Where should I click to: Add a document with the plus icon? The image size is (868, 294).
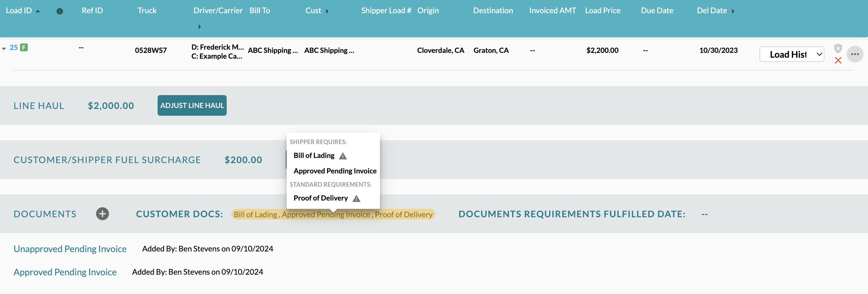coord(102,214)
